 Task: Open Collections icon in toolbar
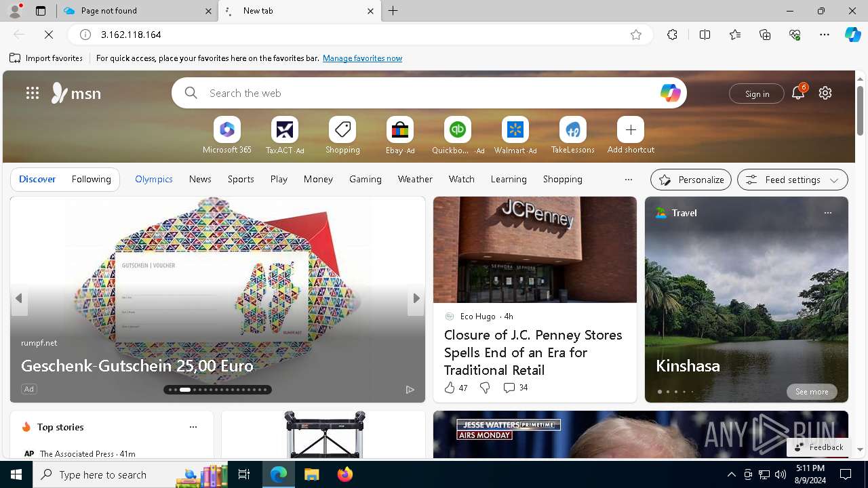(x=765, y=35)
